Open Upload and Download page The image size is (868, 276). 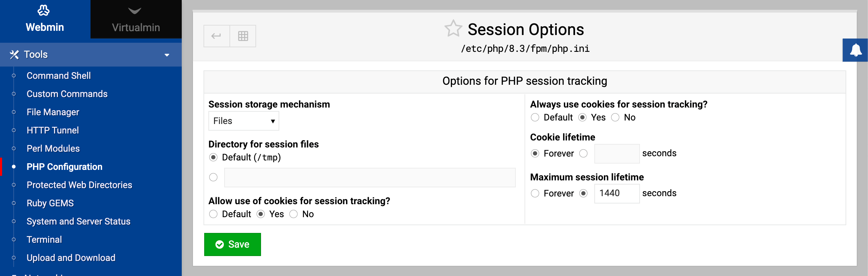pos(71,258)
